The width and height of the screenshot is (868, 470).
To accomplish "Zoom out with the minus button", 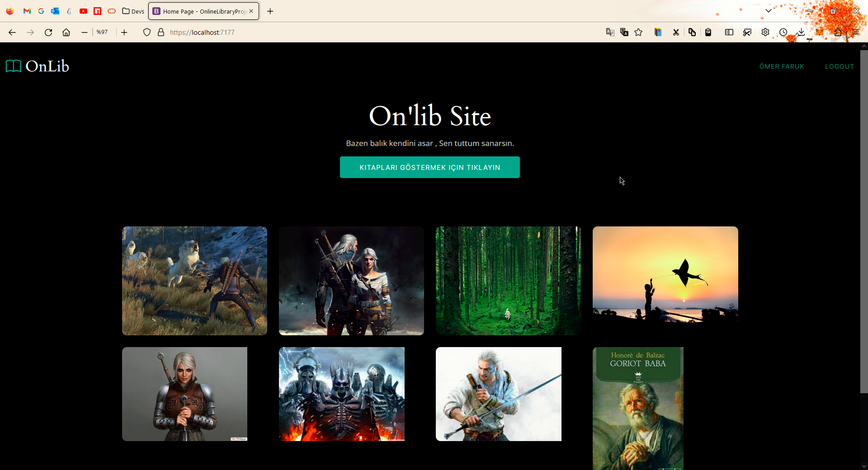I will coord(85,32).
